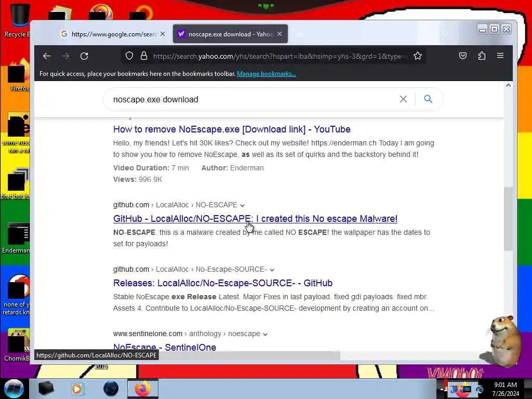Screen dimensions: 532x399
Task: Click the taskbar clock 9:01 AM
Action: 505,385
